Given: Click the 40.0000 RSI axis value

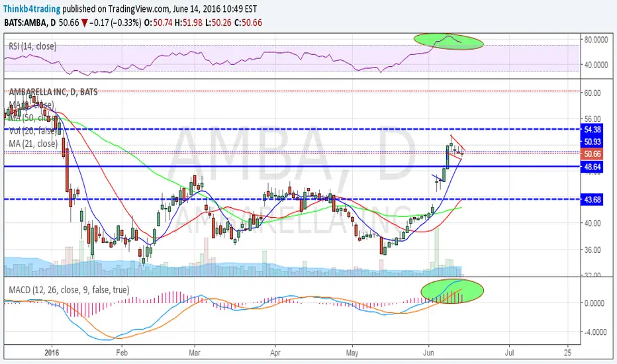Looking at the screenshot, I should click(596, 65).
